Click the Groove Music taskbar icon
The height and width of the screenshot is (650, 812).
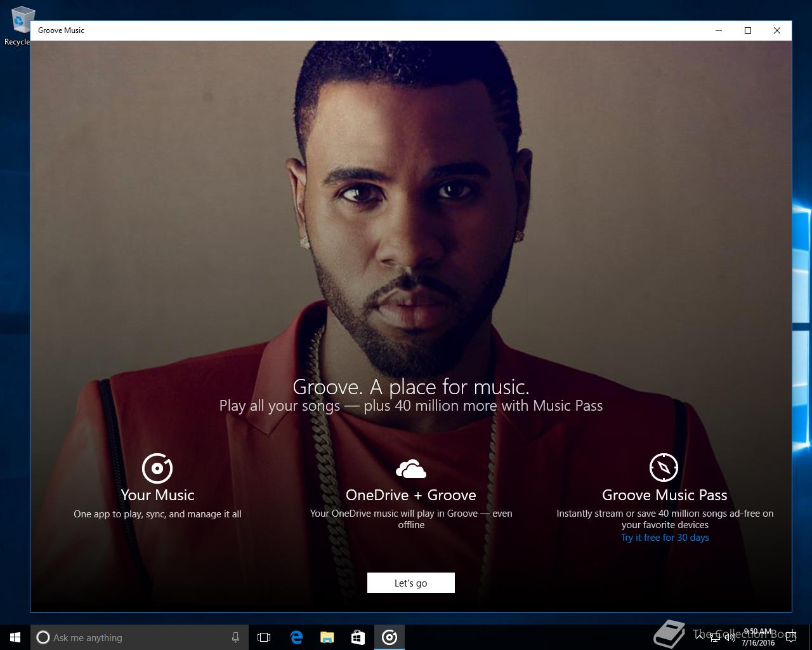pyautogui.click(x=390, y=637)
